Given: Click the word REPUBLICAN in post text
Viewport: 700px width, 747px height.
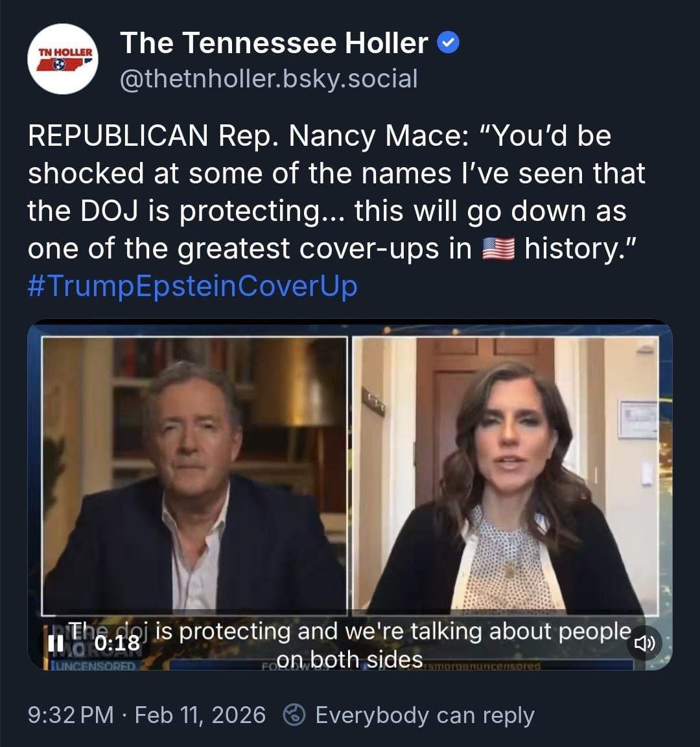Looking at the screenshot, I should pyautogui.click(x=118, y=136).
